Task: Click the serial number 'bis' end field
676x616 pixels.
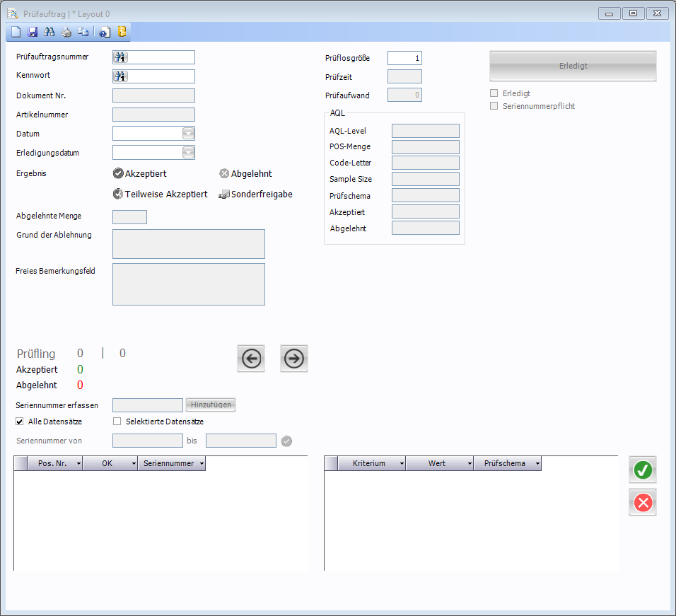Action: [241, 441]
